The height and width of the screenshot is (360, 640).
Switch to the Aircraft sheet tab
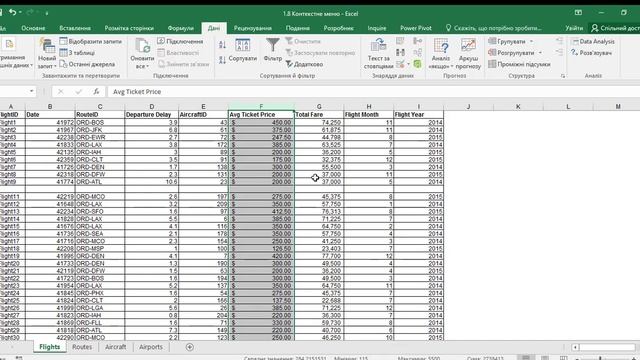pos(116,347)
